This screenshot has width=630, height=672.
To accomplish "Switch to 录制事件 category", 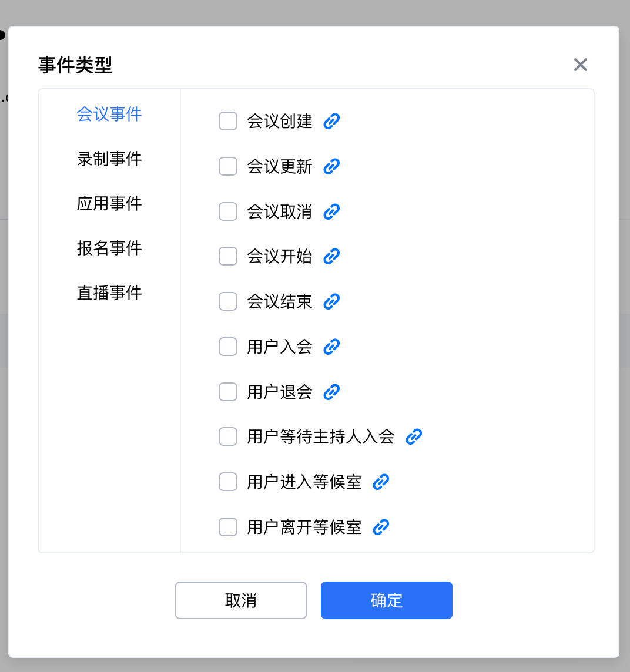I will 109,159.
